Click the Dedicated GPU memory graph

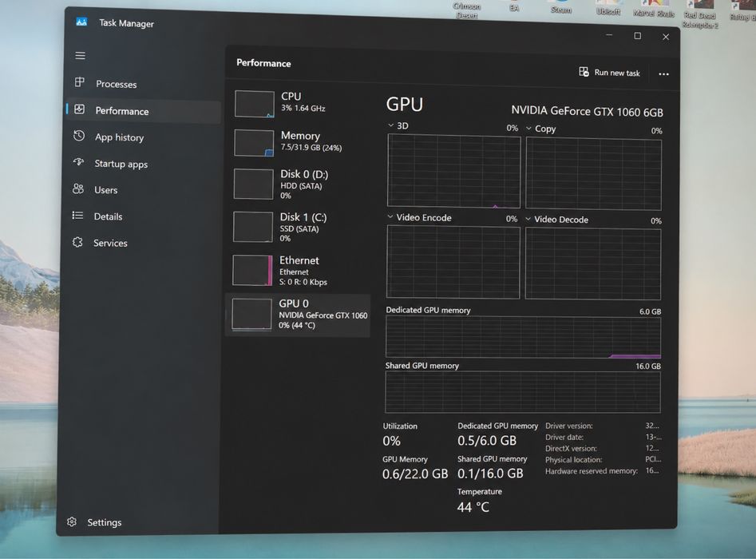[x=523, y=338]
